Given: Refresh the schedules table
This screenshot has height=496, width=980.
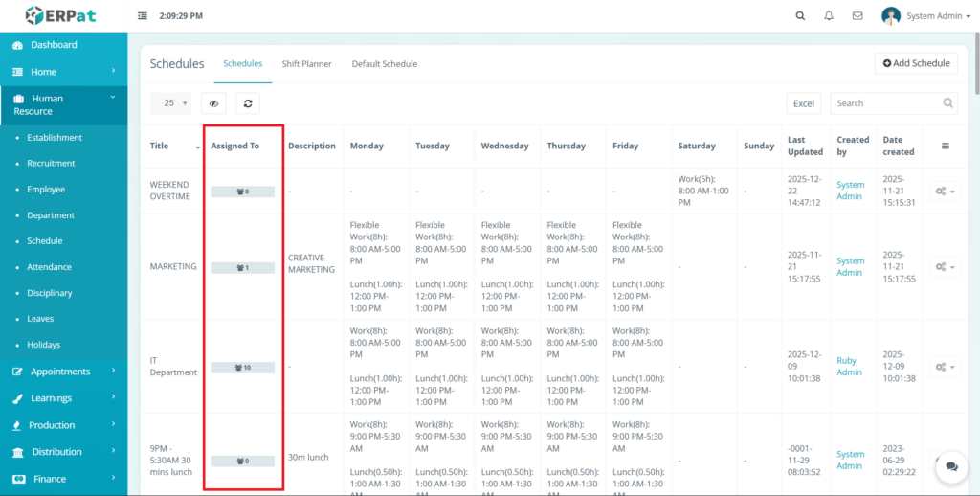Looking at the screenshot, I should [x=248, y=103].
